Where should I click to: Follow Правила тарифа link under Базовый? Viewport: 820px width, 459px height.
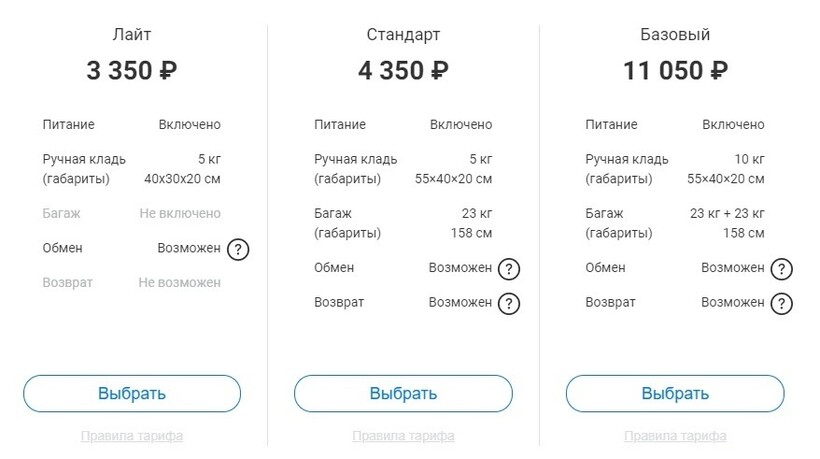[675, 436]
